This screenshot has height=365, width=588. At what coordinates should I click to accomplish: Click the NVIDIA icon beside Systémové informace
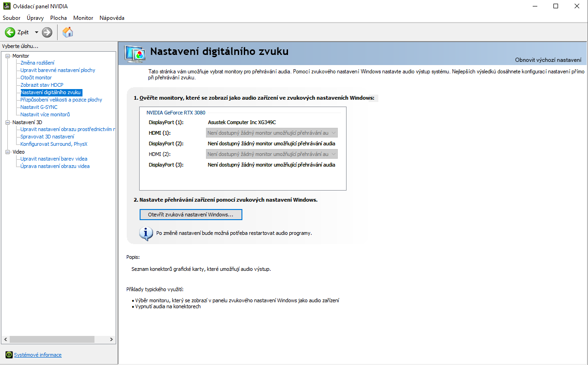(x=9, y=355)
